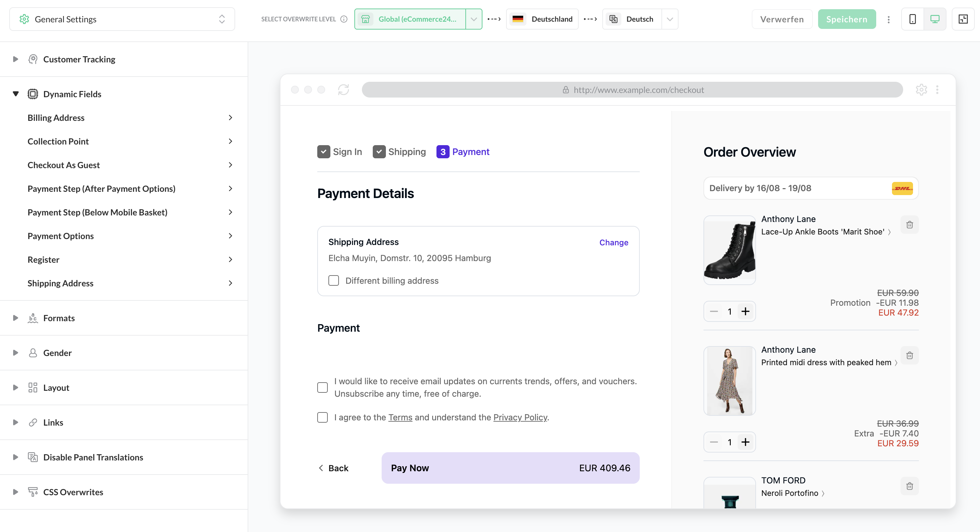
Task: Remove the Printed midi dress item
Action: [909, 355]
